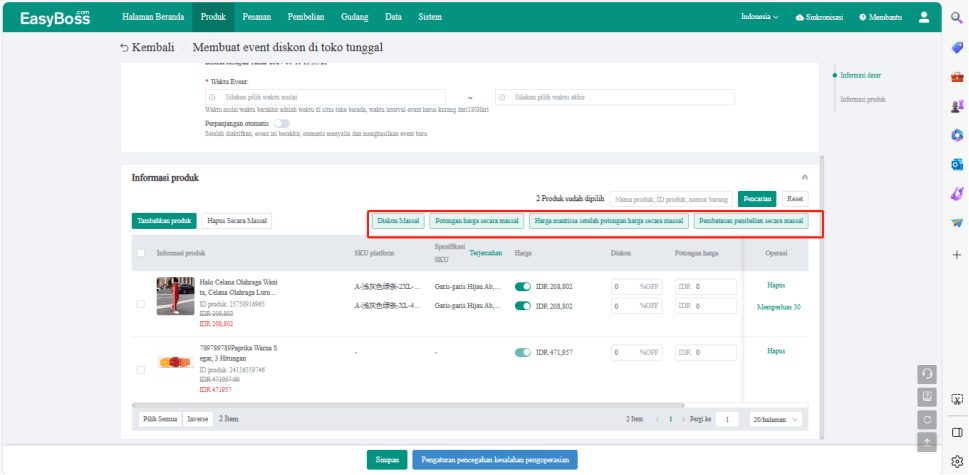This screenshot has height=475, width=969.
Task: Click Harga mantissa setelah potongan harga button
Action: tap(609, 221)
